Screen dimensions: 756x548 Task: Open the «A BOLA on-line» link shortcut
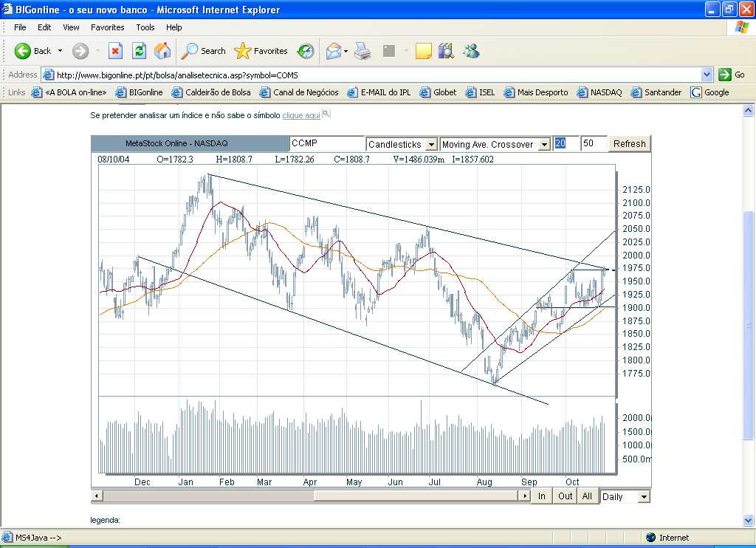tap(69, 92)
